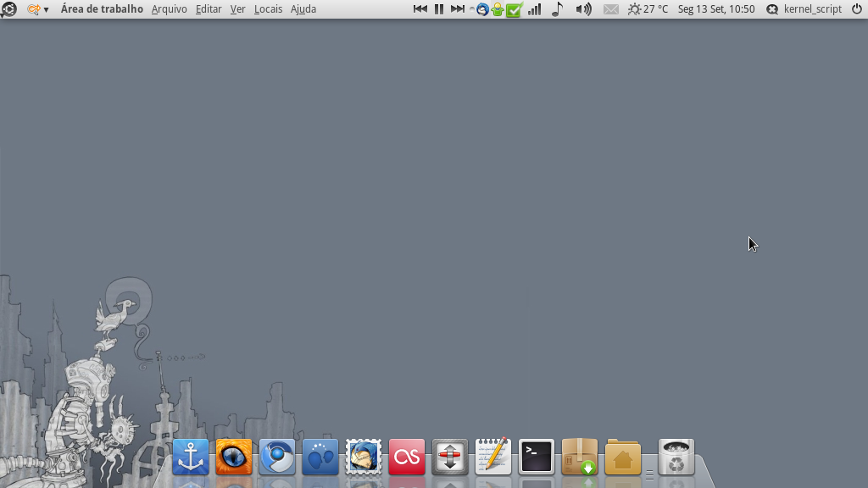Skip to previous track in panel

click(420, 8)
